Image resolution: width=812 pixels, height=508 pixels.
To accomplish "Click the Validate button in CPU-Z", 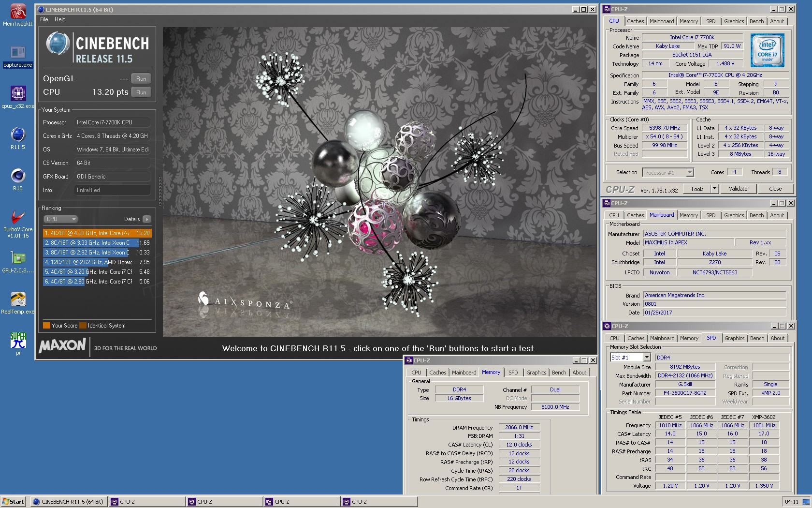I will click(x=738, y=189).
